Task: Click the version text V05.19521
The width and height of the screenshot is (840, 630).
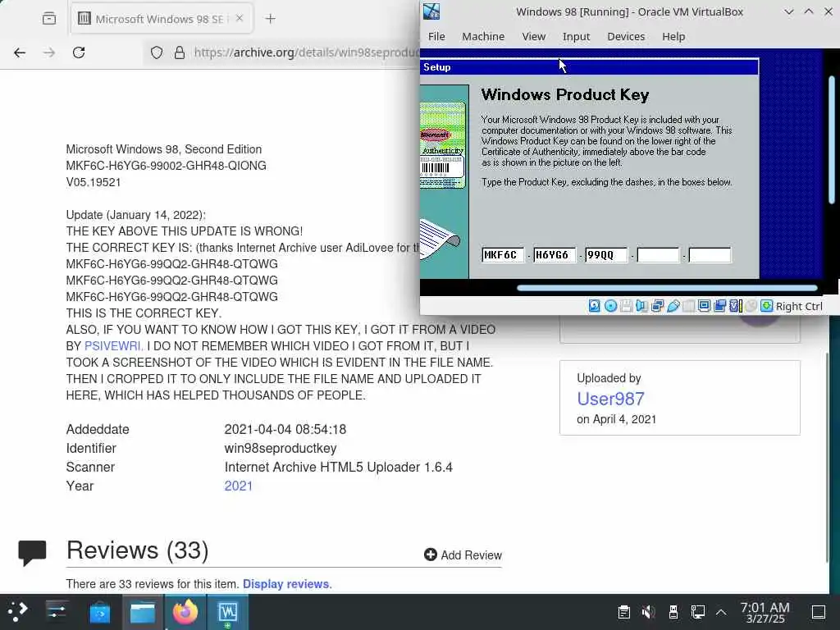Action: pyautogui.click(x=94, y=182)
